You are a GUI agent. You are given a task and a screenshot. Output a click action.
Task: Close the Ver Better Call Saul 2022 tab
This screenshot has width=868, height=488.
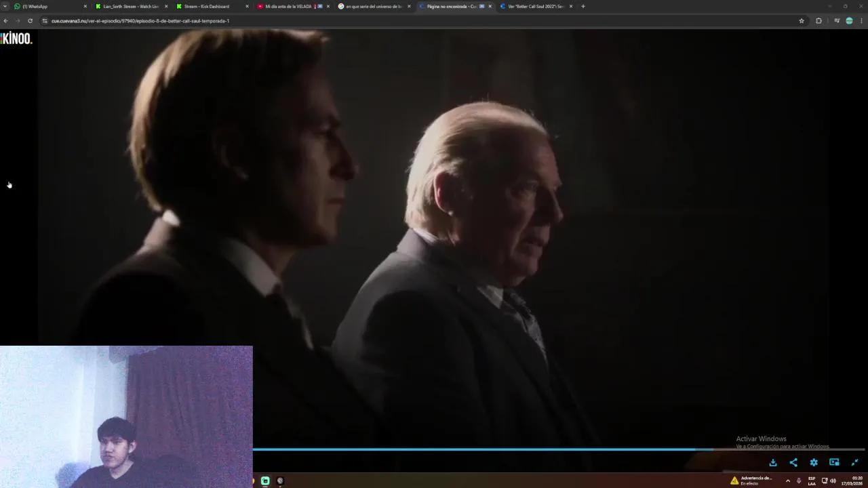(571, 6)
